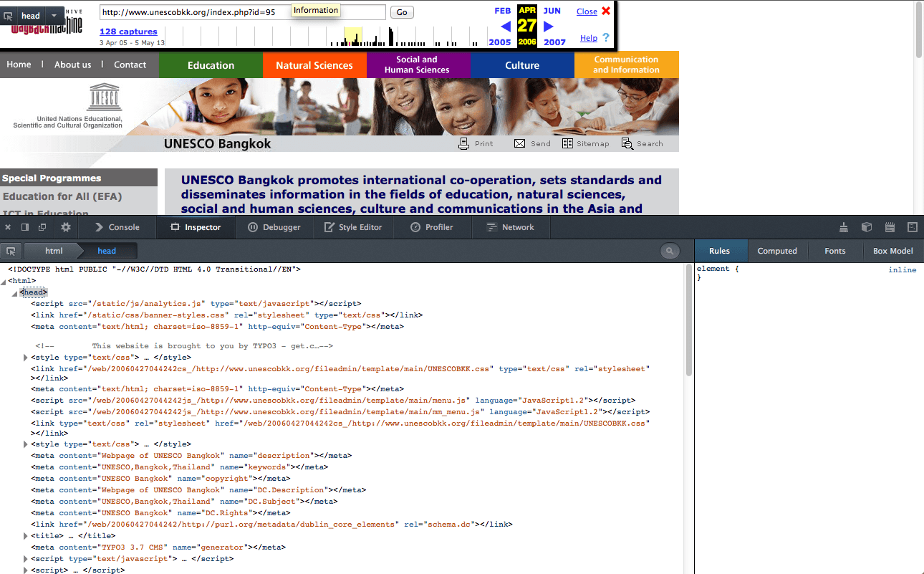Switch to the Console tab

pos(117,227)
